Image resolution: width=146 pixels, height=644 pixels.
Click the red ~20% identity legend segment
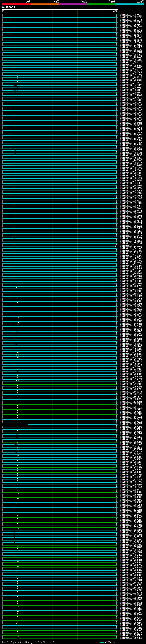click(x=16, y=4)
